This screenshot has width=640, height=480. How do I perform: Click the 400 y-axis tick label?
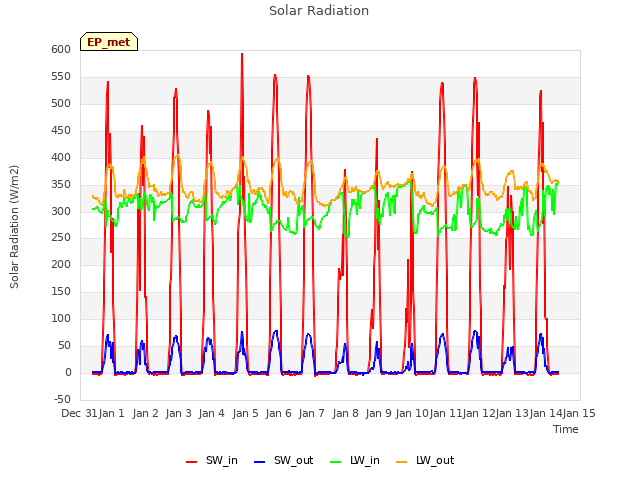click(x=61, y=158)
